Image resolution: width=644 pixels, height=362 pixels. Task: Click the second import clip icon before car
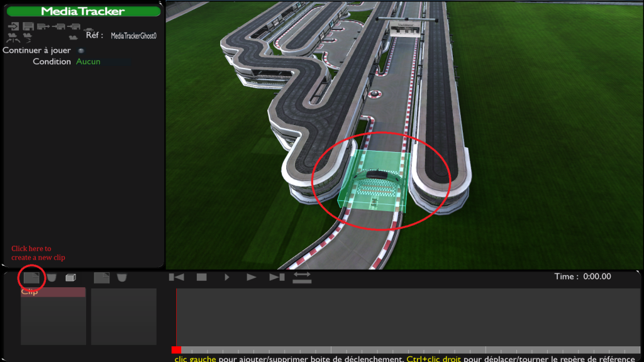(74, 26)
